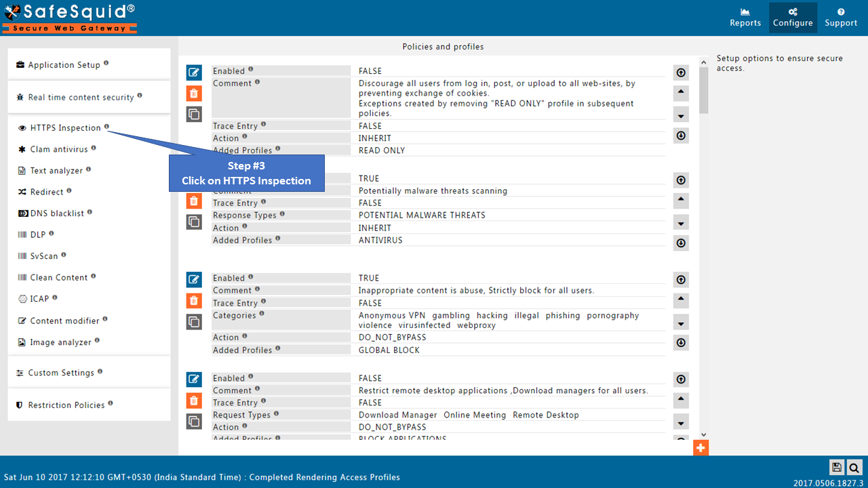The image size is (868, 488).
Task: Click the policies list scrollbar thumb
Action: tap(704, 90)
